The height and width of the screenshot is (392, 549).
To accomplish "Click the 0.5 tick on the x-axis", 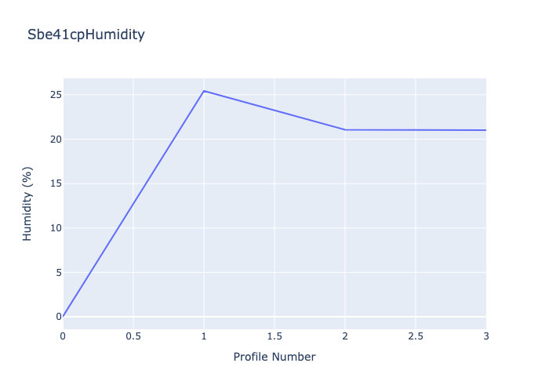I will [x=133, y=336].
